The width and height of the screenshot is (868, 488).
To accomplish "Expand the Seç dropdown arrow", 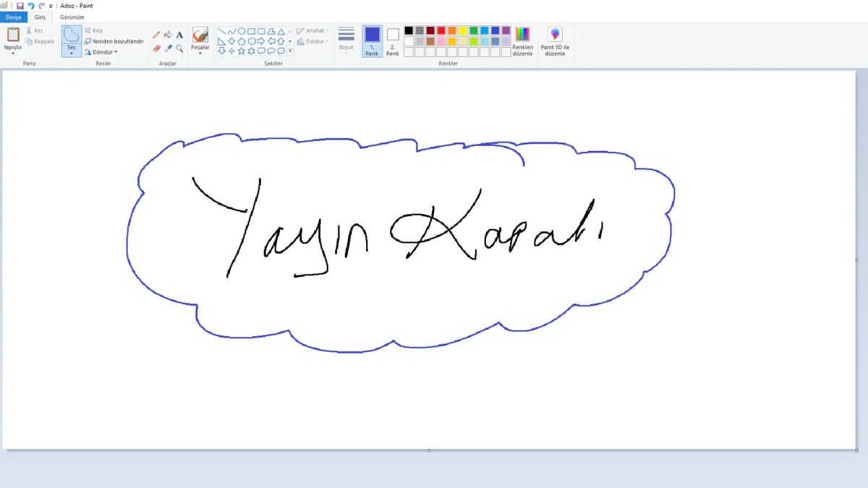I will point(71,53).
